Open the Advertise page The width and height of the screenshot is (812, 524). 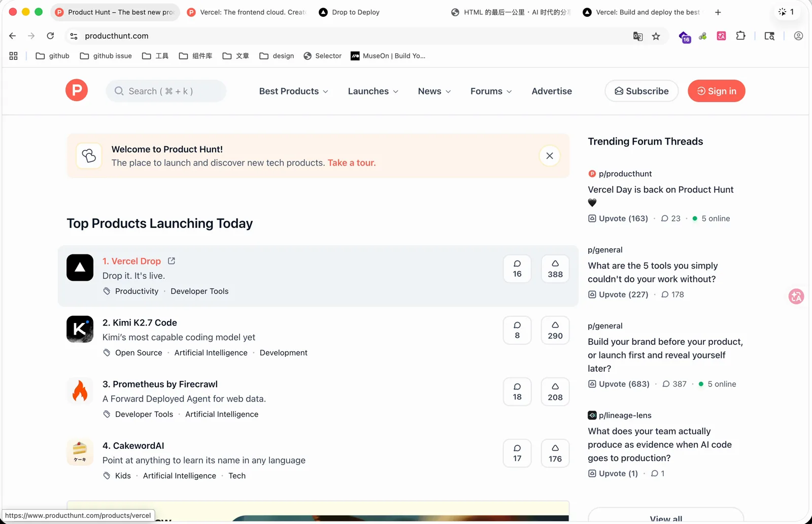pyautogui.click(x=552, y=91)
